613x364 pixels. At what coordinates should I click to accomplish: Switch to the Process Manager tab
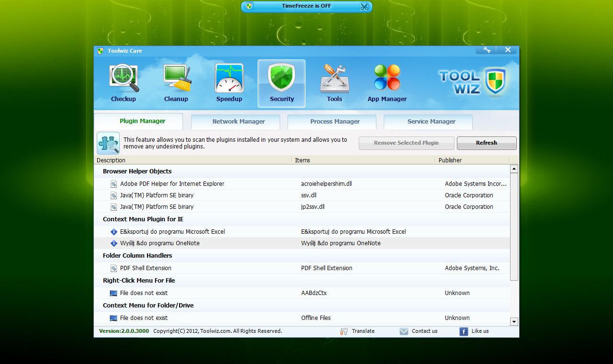point(332,122)
